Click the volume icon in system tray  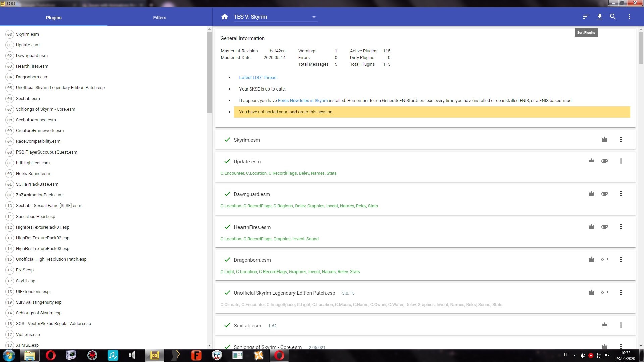pyautogui.click(x=583, y=356)
